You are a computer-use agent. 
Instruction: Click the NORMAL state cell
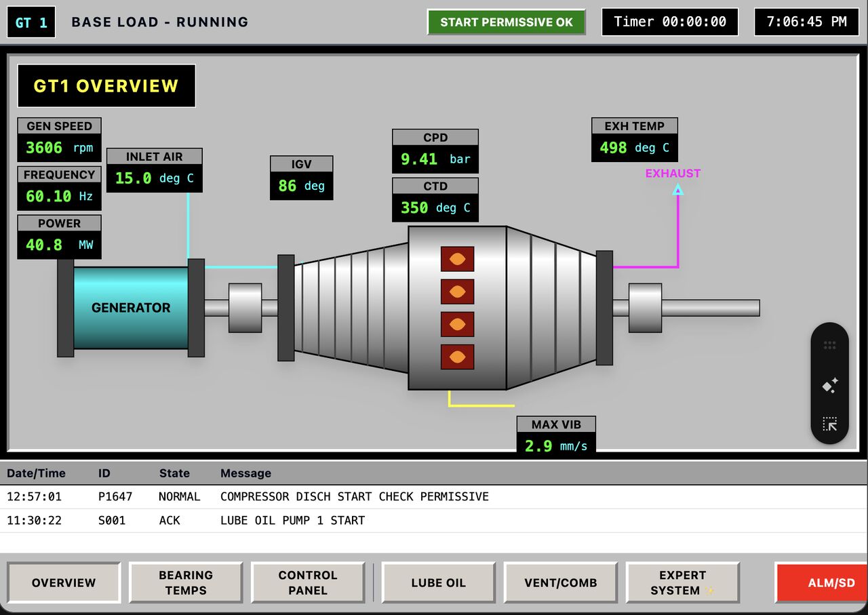point(180,497)
